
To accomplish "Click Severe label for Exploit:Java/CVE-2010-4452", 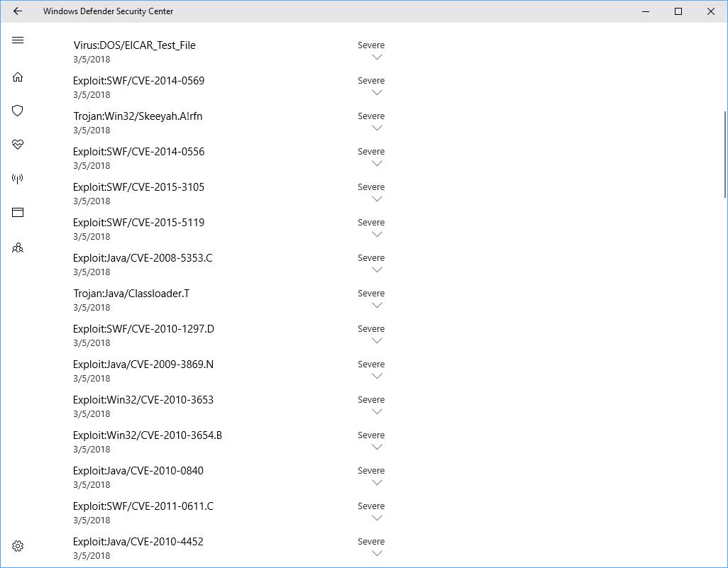I will (x=371, y=542).
